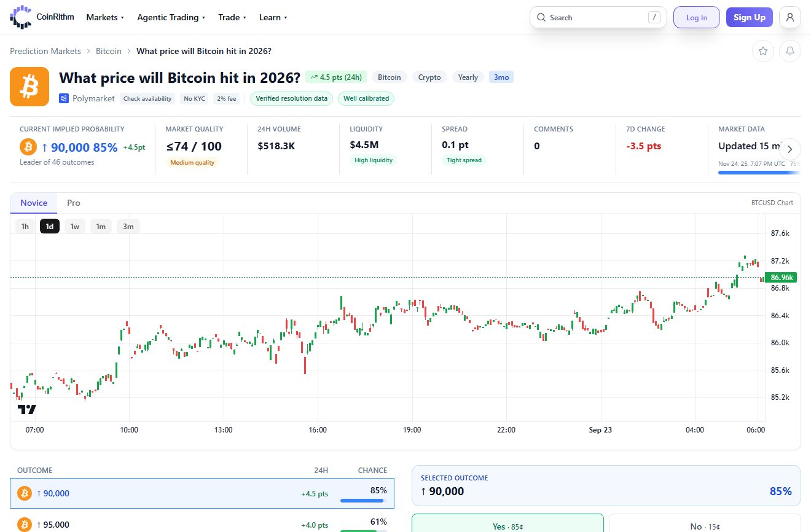The width and height of the screenshot is (811, 532).
Task: Select the 3m chart timeframe
Action: (x=128, y=226)
